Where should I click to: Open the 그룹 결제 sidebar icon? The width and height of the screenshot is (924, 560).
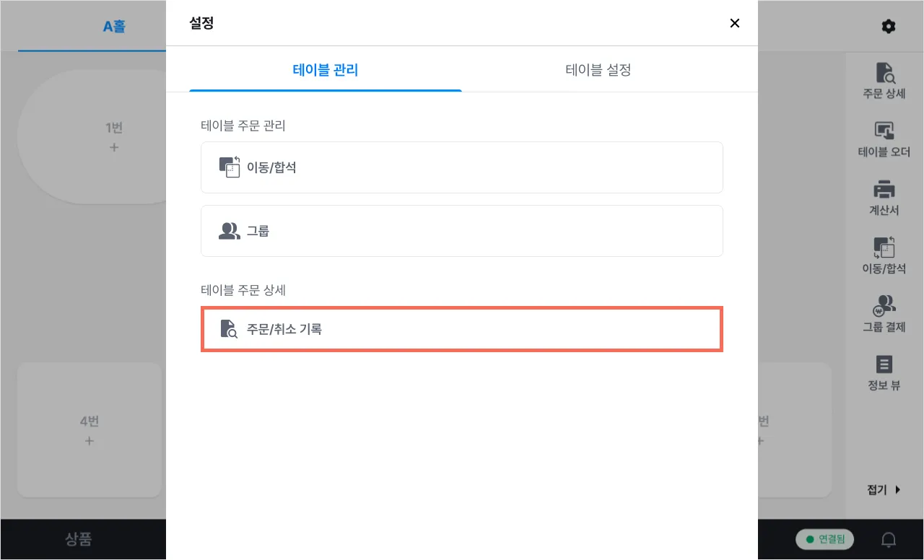point(884,312)
